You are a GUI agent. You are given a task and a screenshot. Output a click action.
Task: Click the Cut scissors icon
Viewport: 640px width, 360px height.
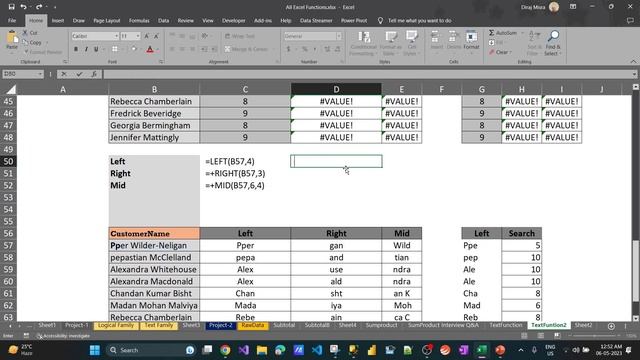click(25, 33)
